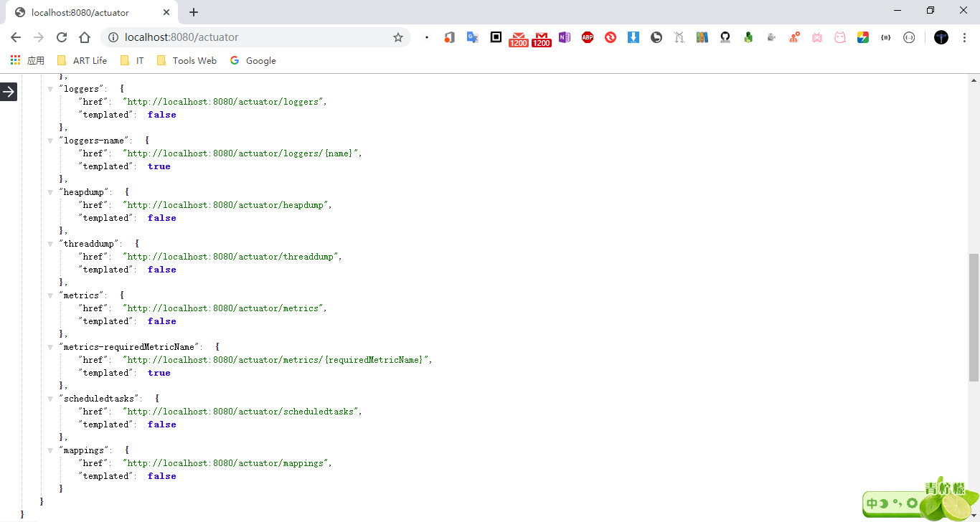This screenshot has width=980, height=522.
Task: Click the circled brackets extension icon
Action: [909, 37]
